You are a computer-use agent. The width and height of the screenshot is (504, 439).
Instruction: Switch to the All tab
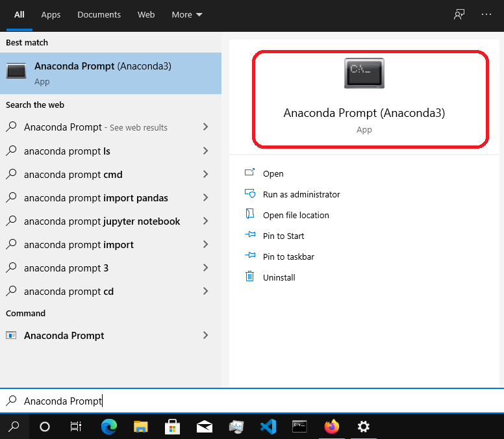pos(19,15)
